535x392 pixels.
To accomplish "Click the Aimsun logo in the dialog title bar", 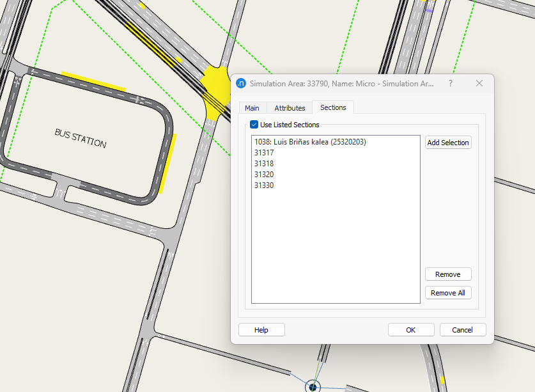I will [240, 83].
